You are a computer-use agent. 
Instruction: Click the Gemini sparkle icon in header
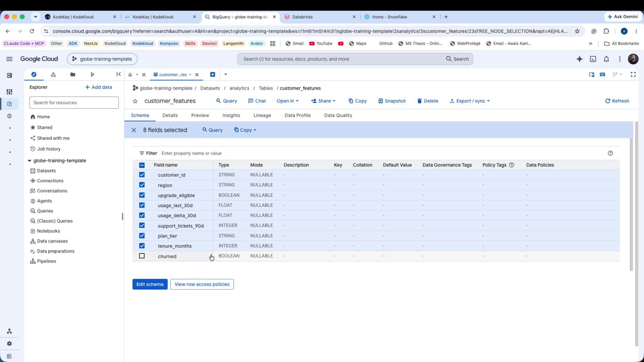[579, 59]
